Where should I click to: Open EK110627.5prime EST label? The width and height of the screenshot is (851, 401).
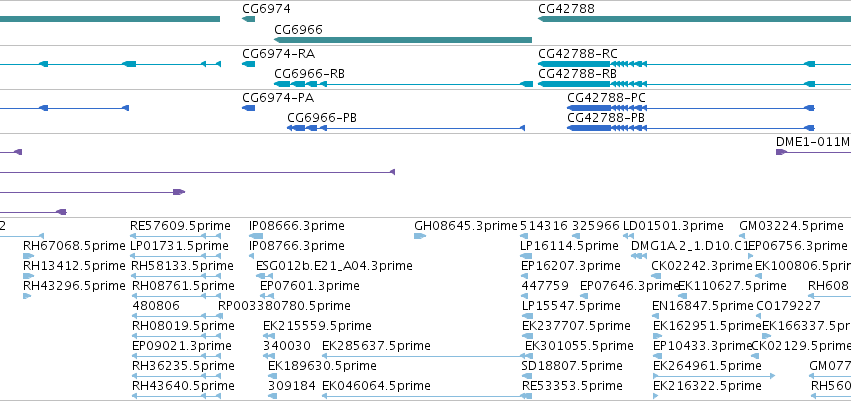click(732, 285)
